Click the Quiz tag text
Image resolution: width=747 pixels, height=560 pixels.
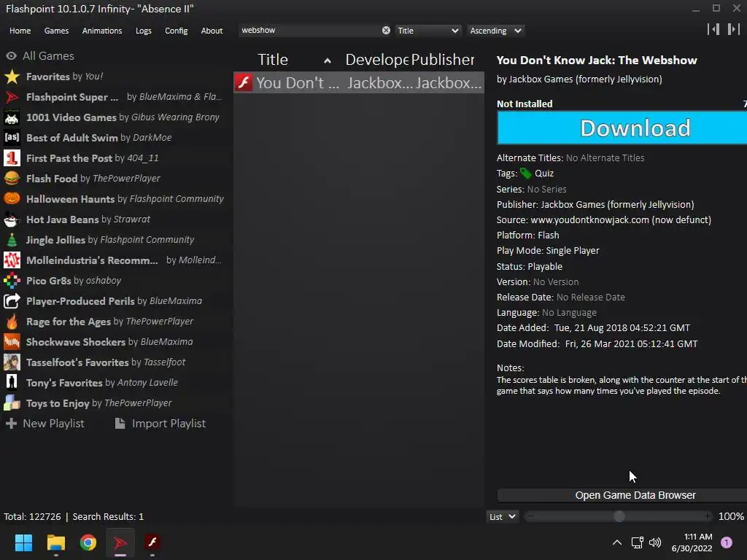[544, 174]
